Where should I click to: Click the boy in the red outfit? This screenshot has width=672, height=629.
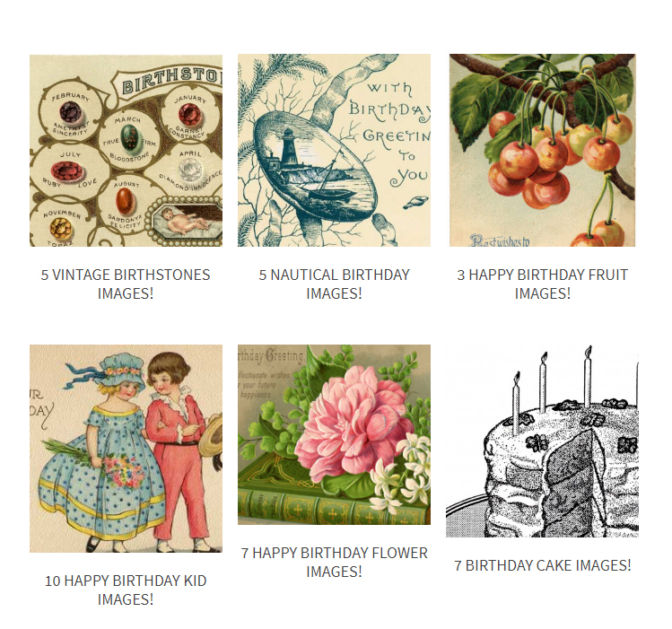pyautogui.click(x=176, y=452)
